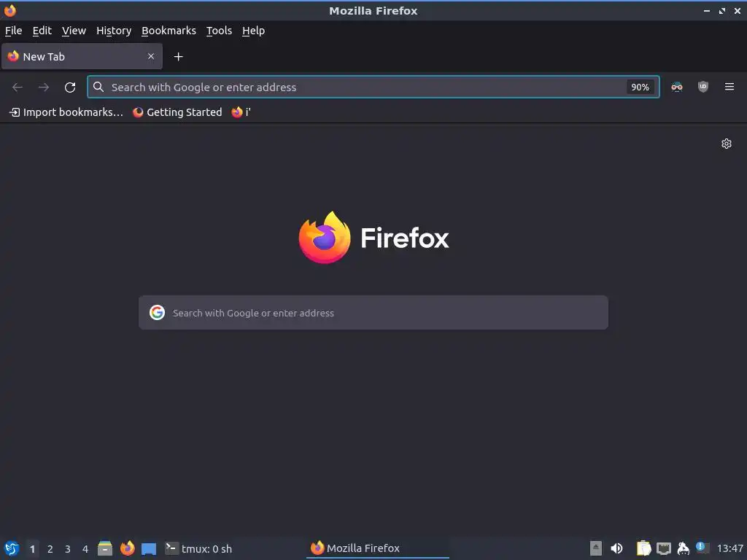Open the volume speaker tray icon

tap(616, 548)
